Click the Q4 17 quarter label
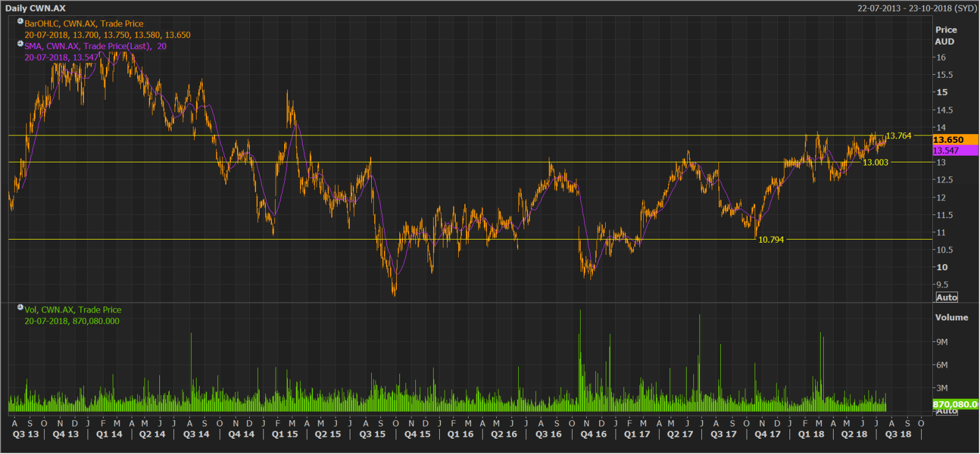The width and height of the screenshot is (980, 454). [x=767, y=434]
